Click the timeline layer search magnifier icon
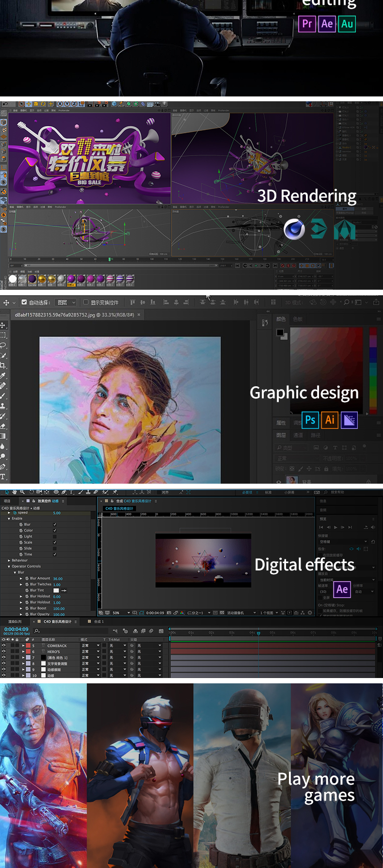The height and width of the screenshot is (868, 383). pyautogui.click(x=36, y=631)
